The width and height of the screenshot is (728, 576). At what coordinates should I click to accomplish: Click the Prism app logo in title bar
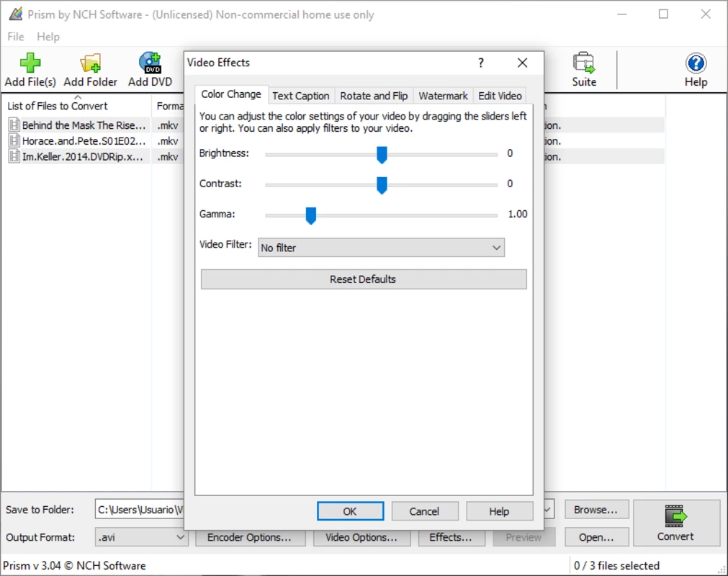tap(16, 14)
